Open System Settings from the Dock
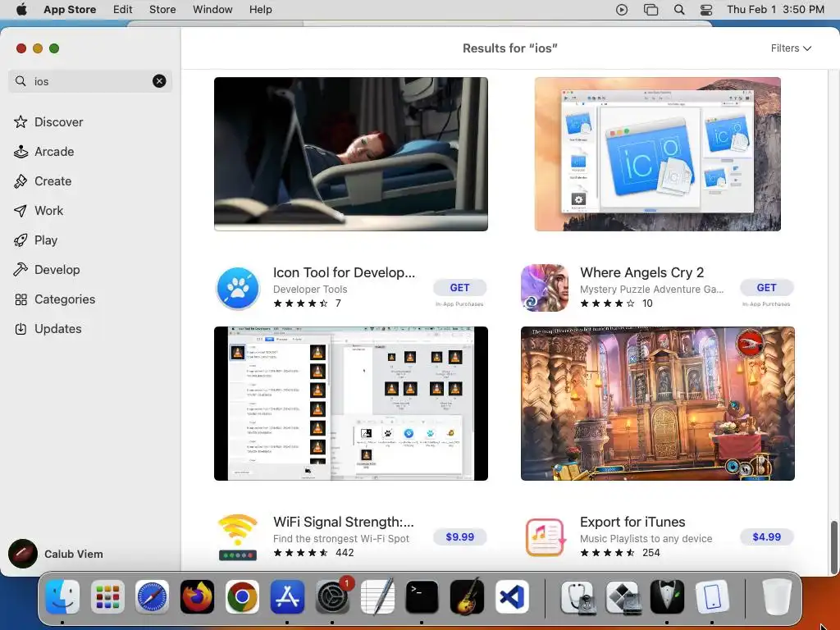 (x=332, y=597)
